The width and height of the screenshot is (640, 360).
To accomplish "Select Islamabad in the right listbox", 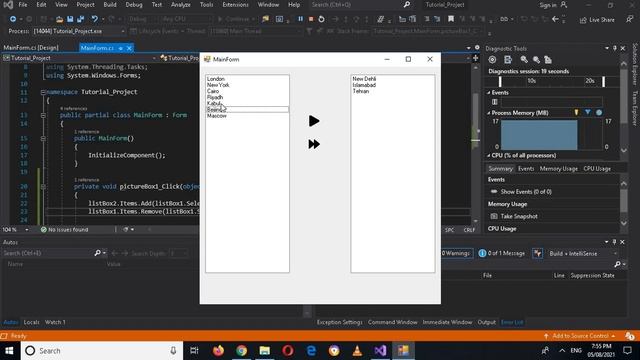I will click(x=393, y=85).
